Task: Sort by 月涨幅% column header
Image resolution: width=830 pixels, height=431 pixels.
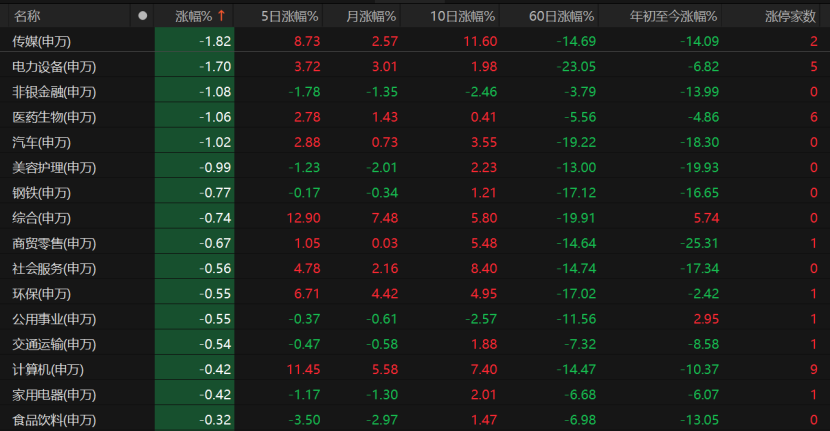Action: pyautogui.click(x=371, y=16)
